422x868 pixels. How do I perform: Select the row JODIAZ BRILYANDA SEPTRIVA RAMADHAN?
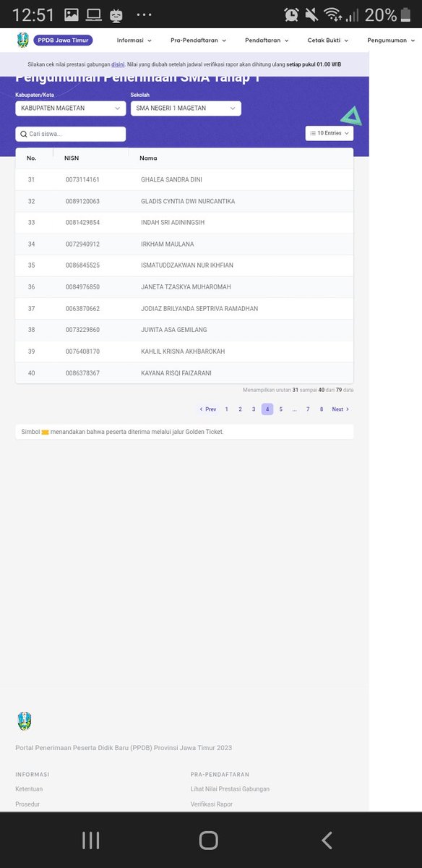[x=184, y=308]
